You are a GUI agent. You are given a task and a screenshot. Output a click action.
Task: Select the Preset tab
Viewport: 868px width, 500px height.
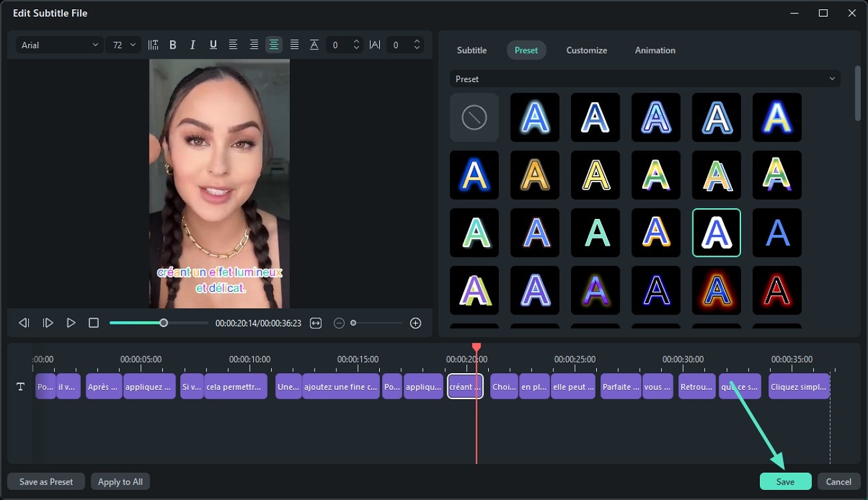pyautogui.click(x=526, y=50)
